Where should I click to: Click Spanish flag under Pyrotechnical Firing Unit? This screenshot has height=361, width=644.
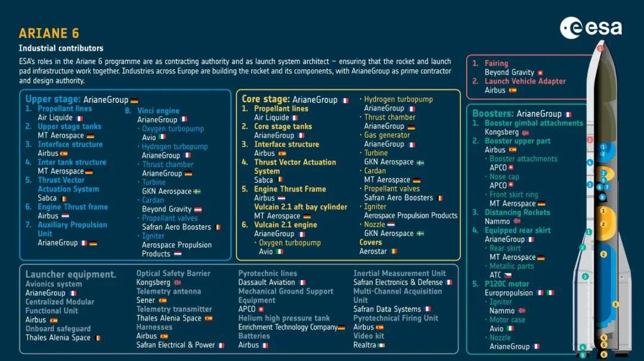379,328
